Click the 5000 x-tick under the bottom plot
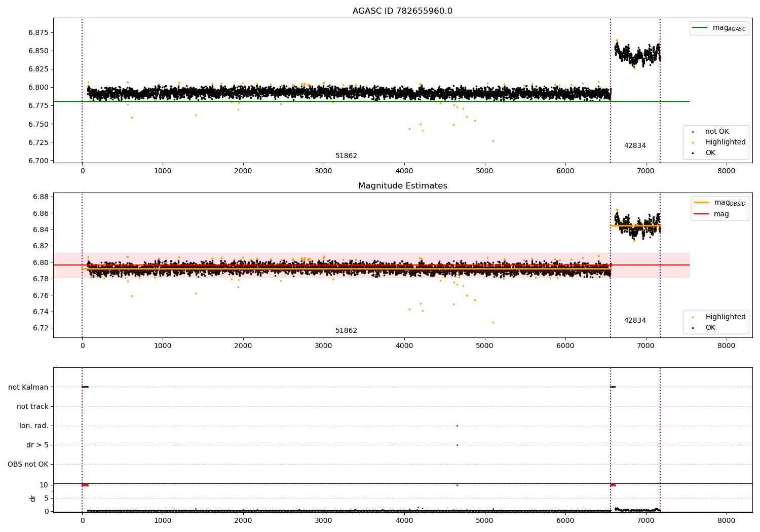This screenshot has height=532, width=760. point(485,520)
